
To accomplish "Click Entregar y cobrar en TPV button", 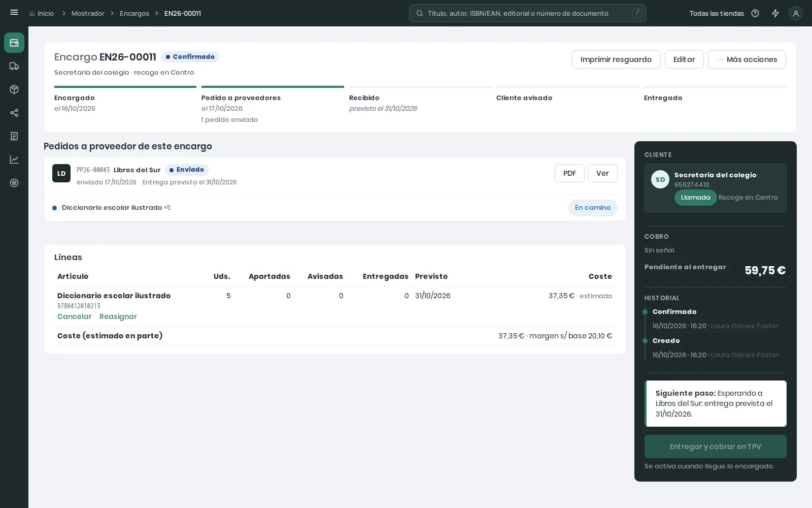I will pyautogui.click(x=716, y=447).
